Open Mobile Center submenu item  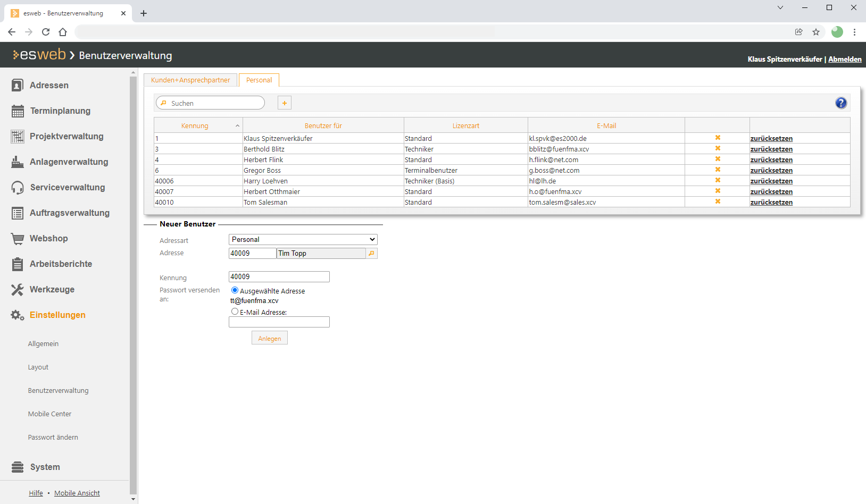click(50, 414)
